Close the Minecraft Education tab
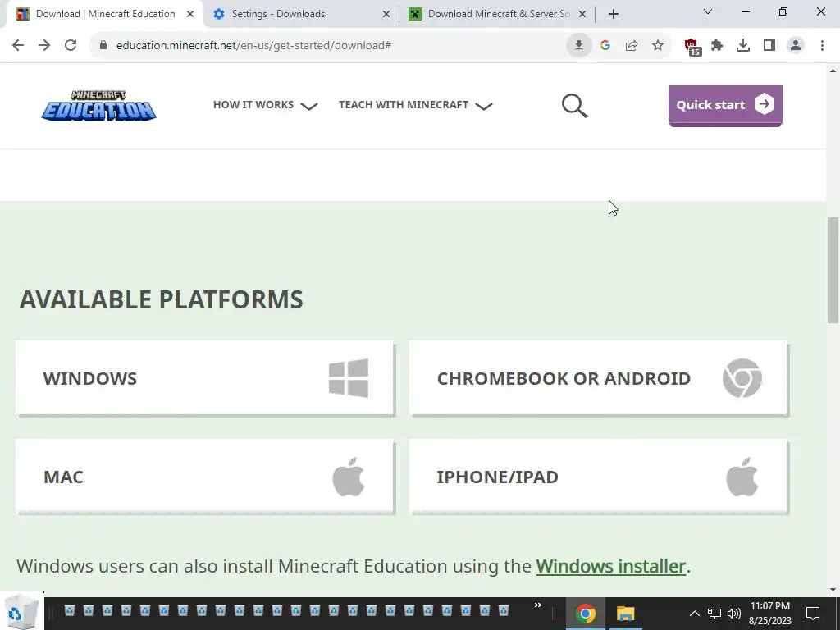840x630 pixels. (190, 14)
